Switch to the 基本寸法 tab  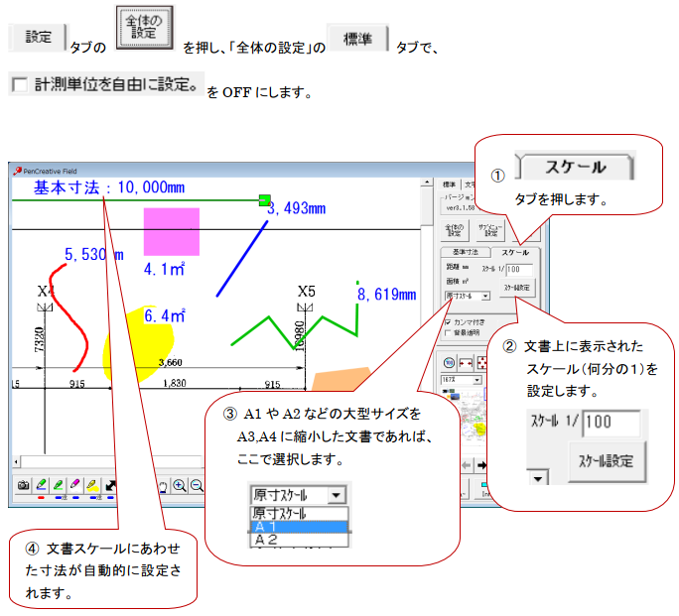pyautogui.click(x=466, y=252)
